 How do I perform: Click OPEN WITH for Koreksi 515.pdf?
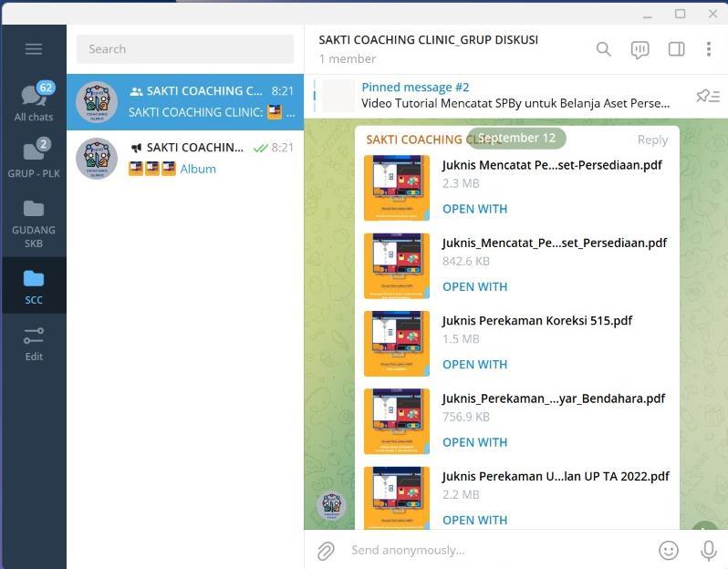(474, 365)
